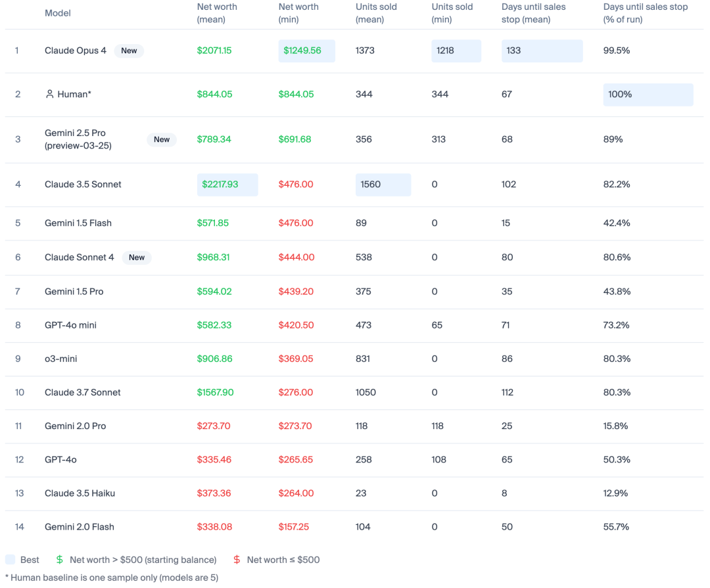The image size is (710, 588).
Task: Click the 15.8% value for Gemini 2.0 Pro
Action: click(x=615, y=426)
